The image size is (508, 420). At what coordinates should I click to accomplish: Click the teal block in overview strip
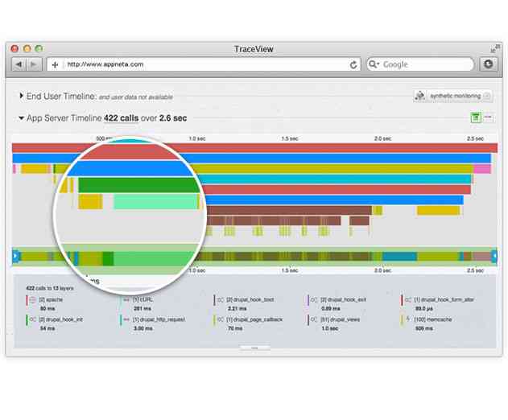point(399,257)
